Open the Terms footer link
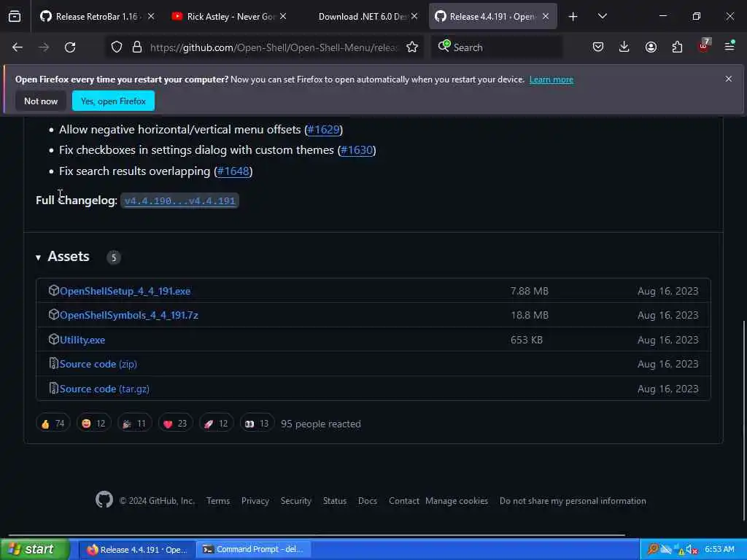The width and height of the screenshot is (747, 560). click(217, 500)
